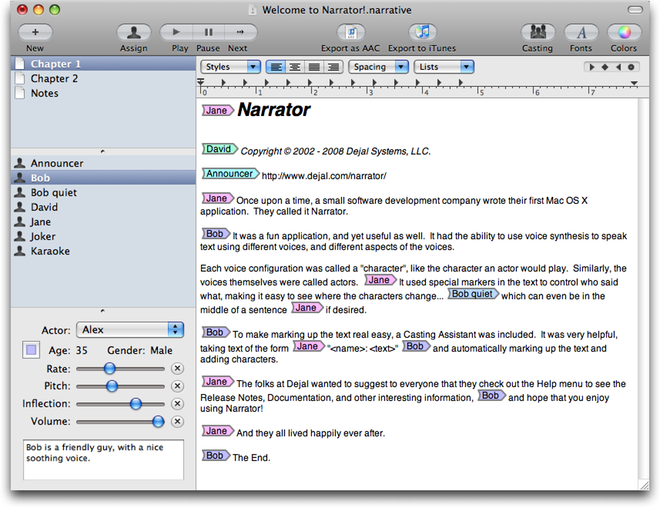The height and width of the screenshot is (508, 660).
Task: Toggle toolbar with the pill button
Action: pos(635,9)
